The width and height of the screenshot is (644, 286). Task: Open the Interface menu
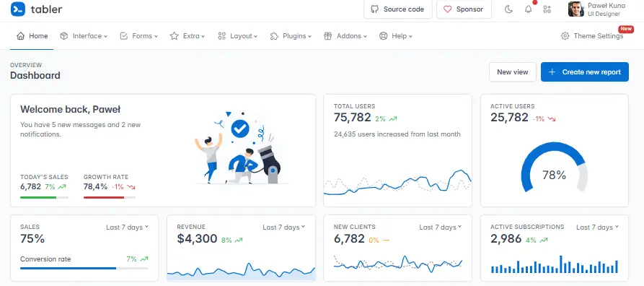pos(84,36)
